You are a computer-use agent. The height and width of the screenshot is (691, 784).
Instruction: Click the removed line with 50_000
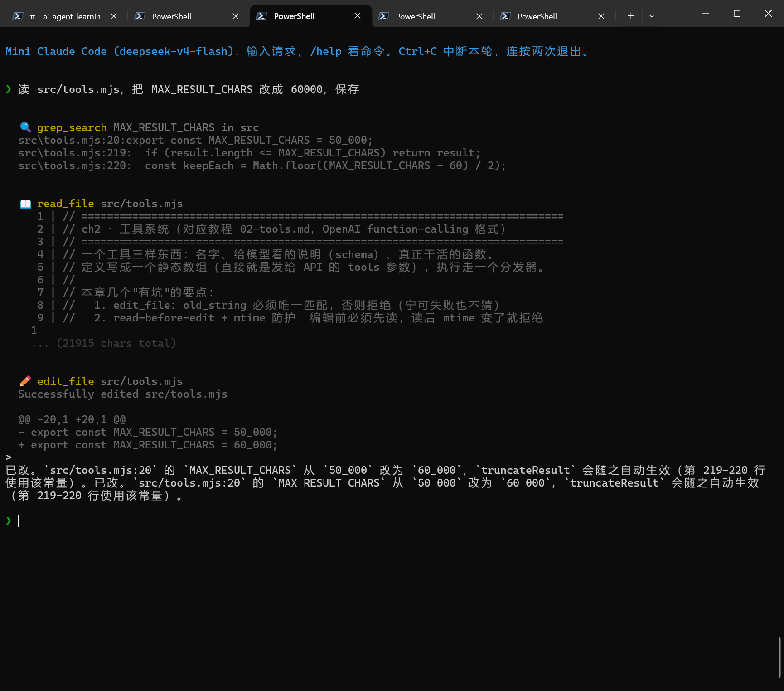coord(148,432)
